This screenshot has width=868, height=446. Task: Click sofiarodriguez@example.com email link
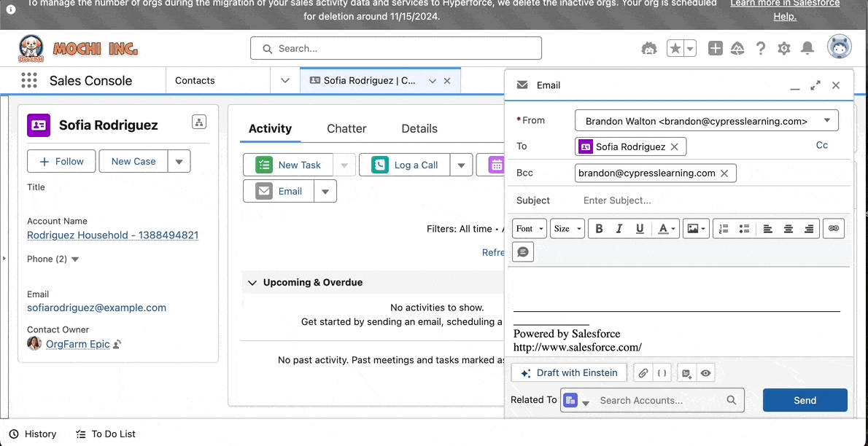tap(97, 308)
